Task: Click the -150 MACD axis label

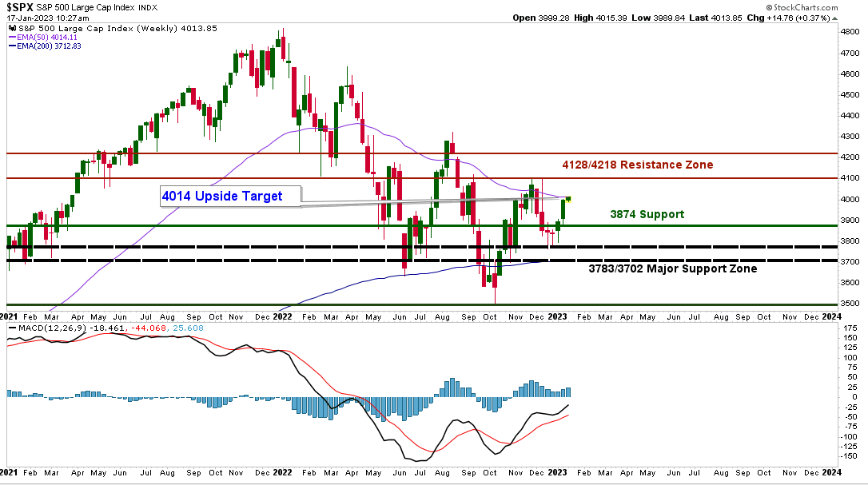Action: click(849, 456)
